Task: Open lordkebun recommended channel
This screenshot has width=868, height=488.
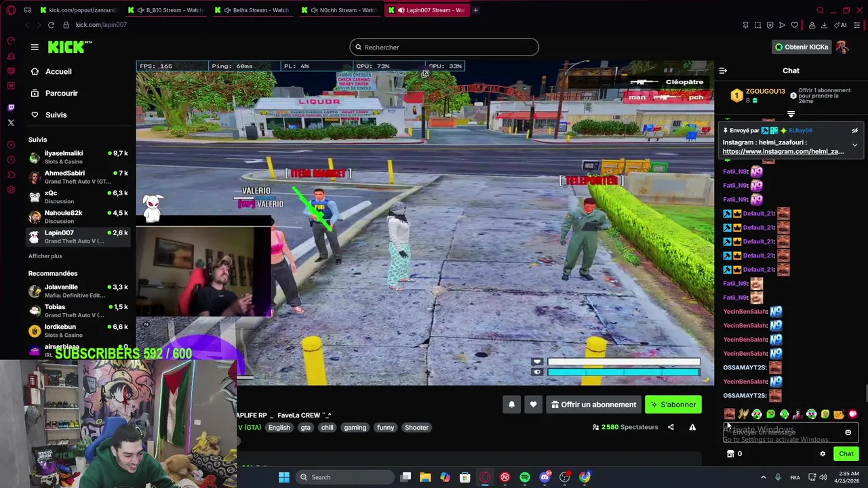Action: [78, 330]
